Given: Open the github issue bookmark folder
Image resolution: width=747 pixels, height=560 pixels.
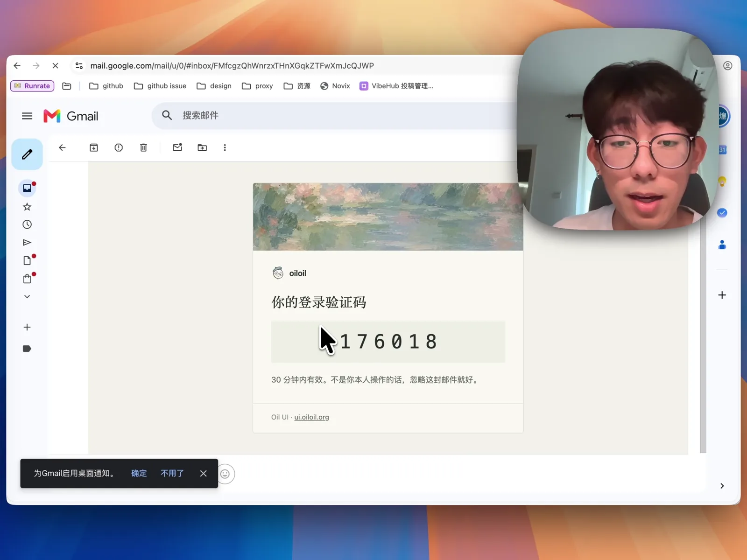Looking at the screenshot, I should 160,86.
